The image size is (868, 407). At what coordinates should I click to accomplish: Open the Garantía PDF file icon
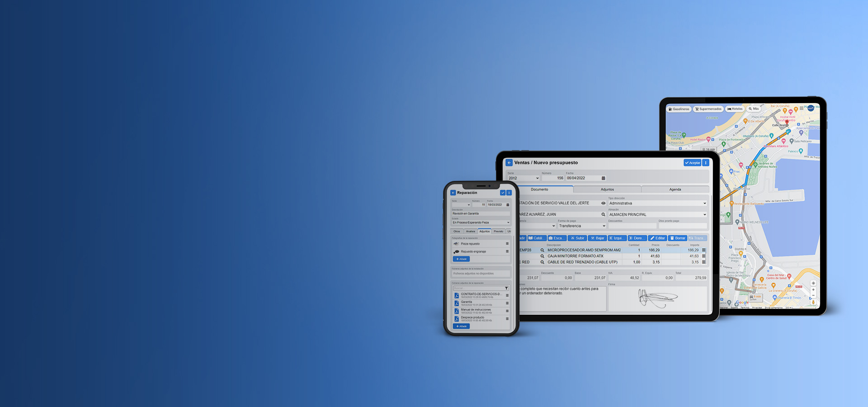click(x=457, y=303)
